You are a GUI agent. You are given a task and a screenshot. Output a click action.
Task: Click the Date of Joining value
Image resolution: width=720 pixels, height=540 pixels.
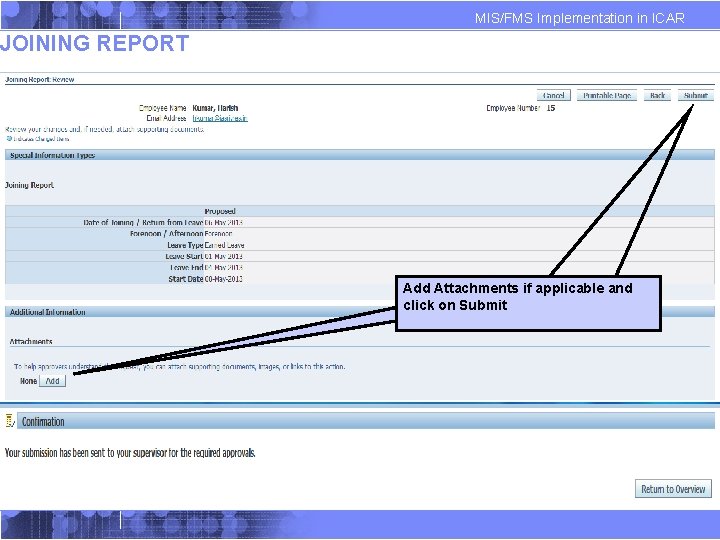pos(224,223)
